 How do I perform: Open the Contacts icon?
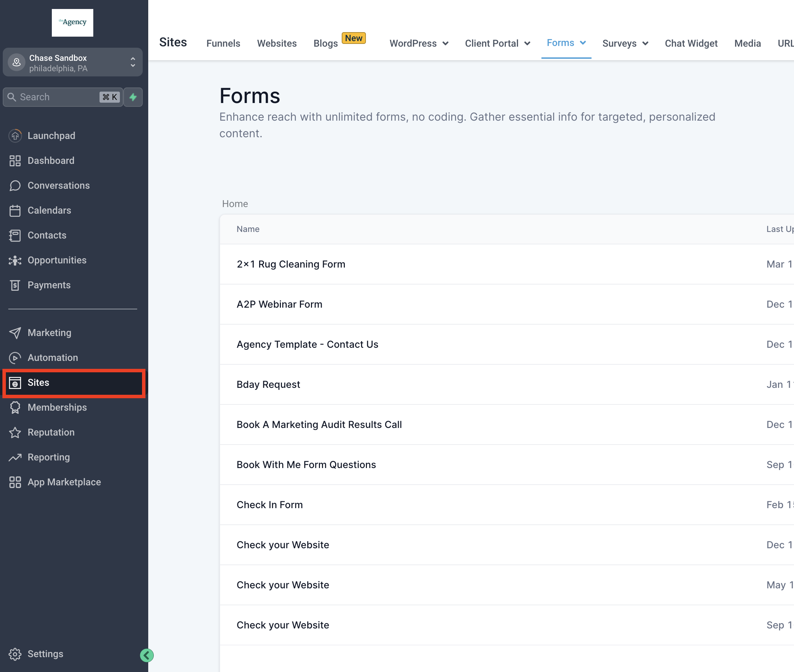[15, 235]
